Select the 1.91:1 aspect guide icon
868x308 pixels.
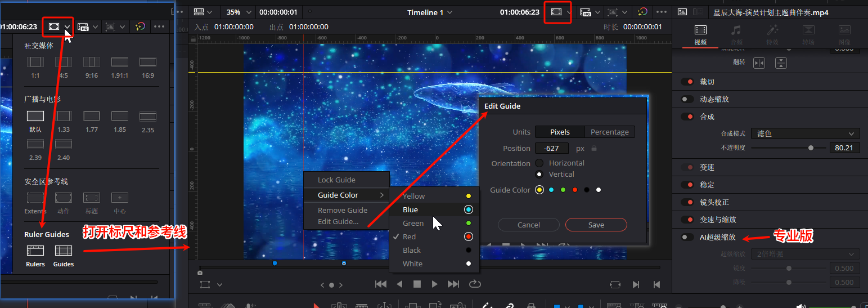pos(120,62)
